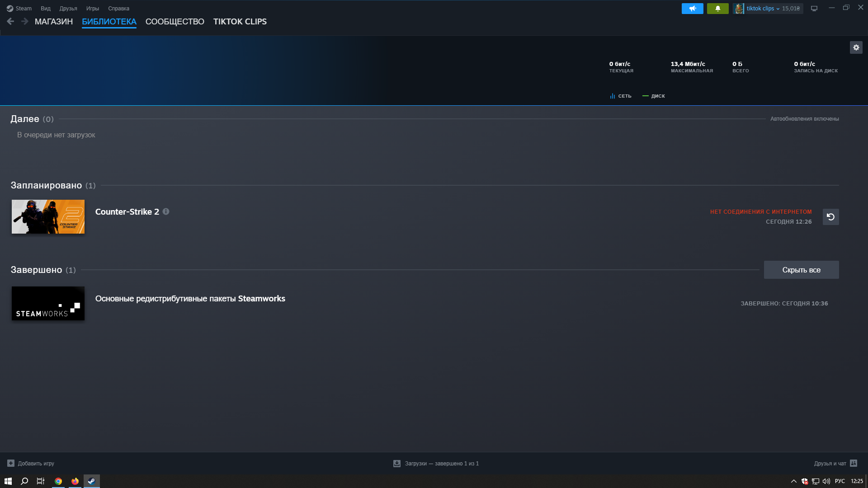
Task: Click the Завершено section heading
Action: (x=36, y=270)
